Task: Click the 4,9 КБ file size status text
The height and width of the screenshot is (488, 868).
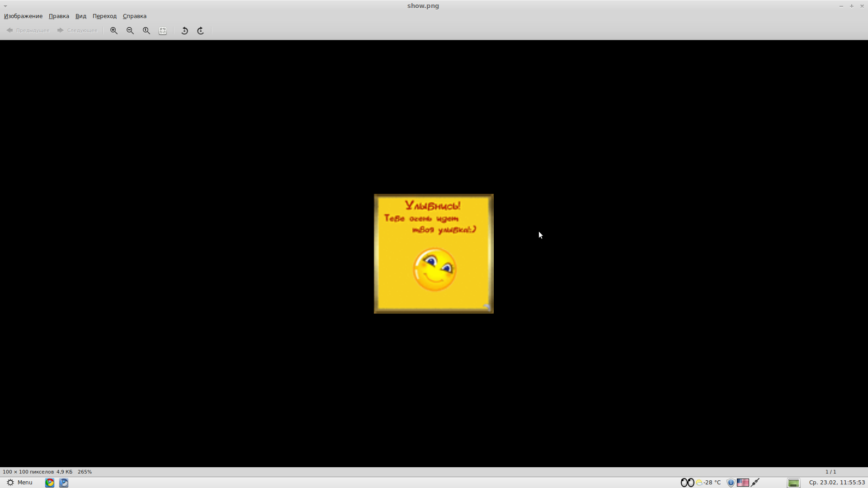Action: (x=64, y=472)
